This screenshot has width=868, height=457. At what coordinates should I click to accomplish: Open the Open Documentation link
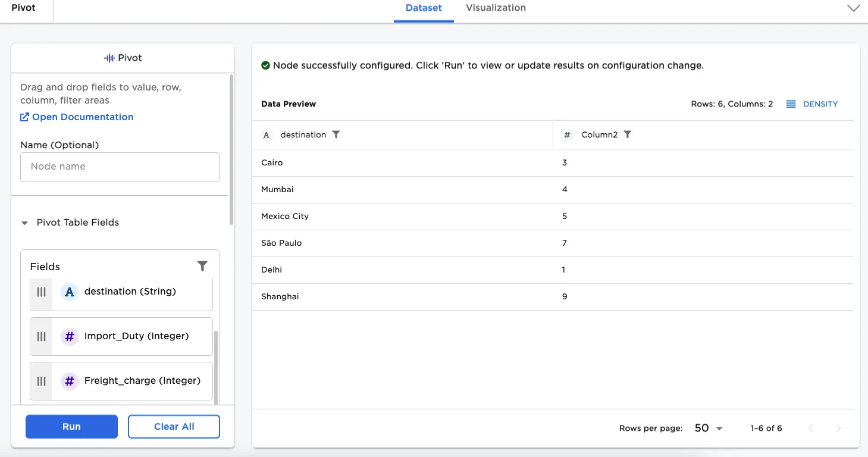pos(83,117)
